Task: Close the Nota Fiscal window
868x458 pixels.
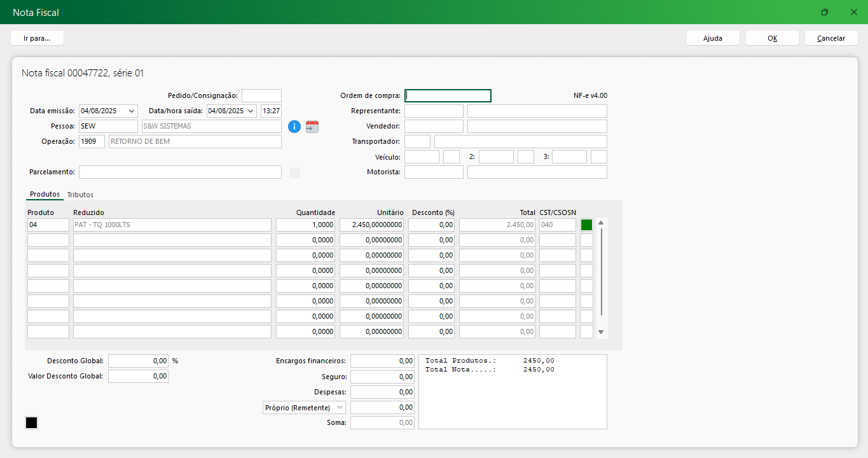Action: pyautogui.click(x=853, y=12)
